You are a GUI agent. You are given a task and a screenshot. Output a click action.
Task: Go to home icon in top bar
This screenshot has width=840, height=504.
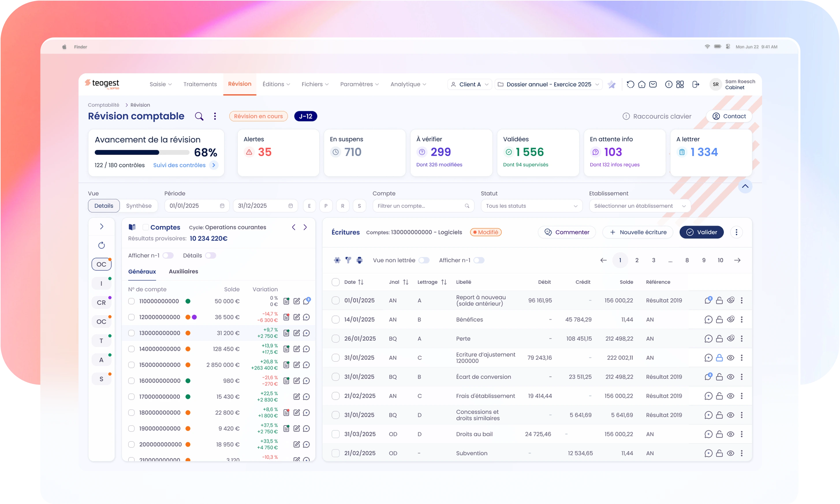641,84
